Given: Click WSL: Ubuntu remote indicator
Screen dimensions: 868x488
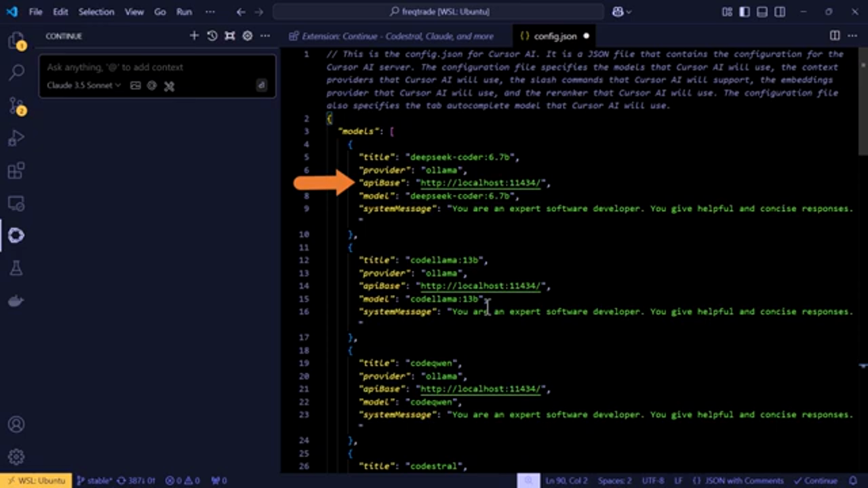Looking at the screenshot, I should click(35, 481).
